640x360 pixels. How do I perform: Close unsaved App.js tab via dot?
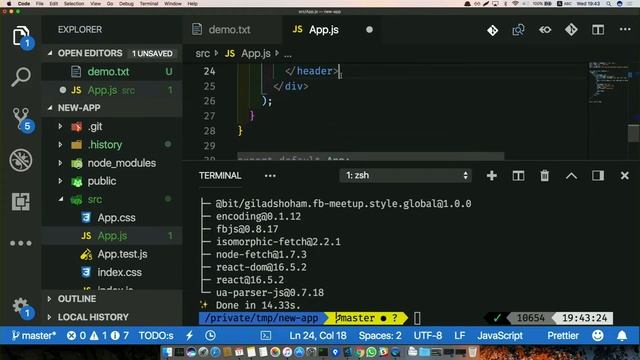pos(369,30)
